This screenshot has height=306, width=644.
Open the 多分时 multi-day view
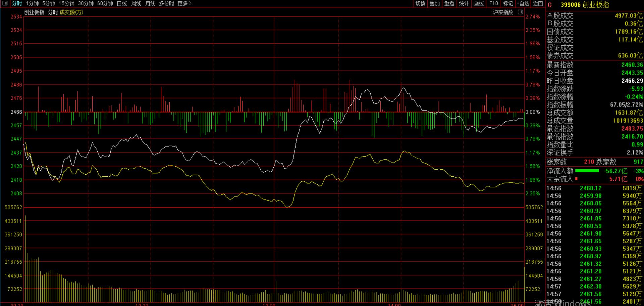166,3
